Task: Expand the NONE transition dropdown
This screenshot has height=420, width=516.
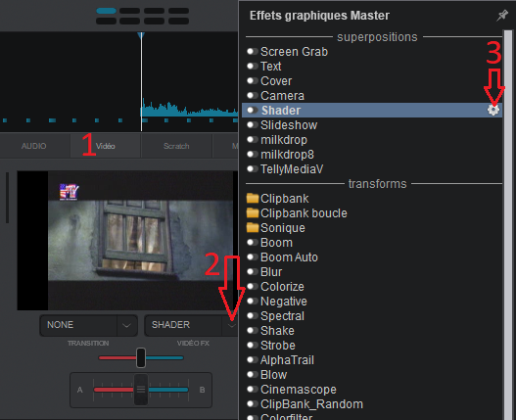Action: (x=126, y=326)
